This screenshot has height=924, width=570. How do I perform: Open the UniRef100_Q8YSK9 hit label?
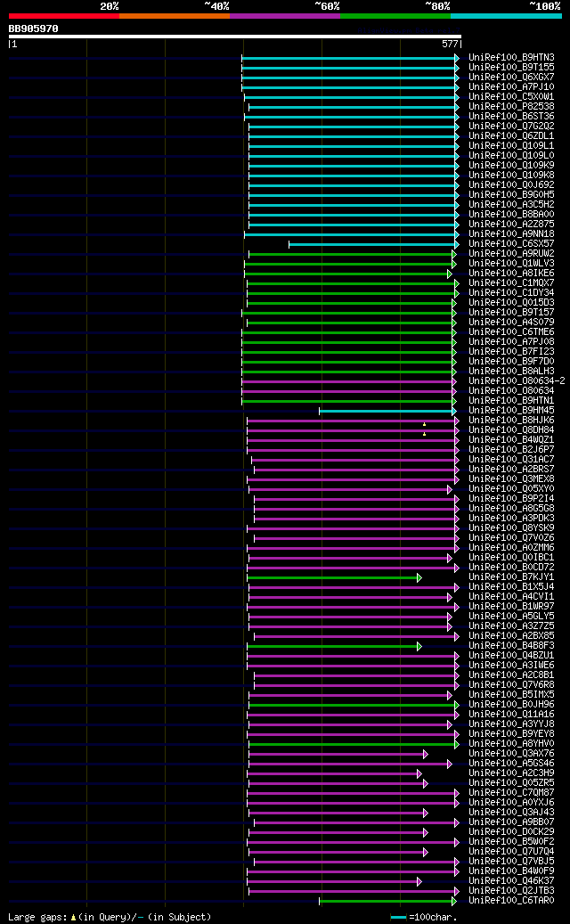511,527
